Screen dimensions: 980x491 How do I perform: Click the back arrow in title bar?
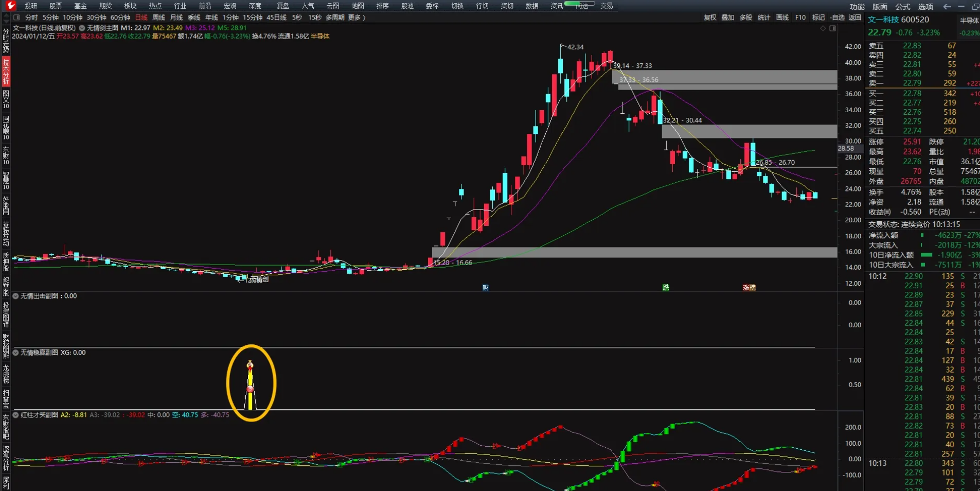click(947, 7)
